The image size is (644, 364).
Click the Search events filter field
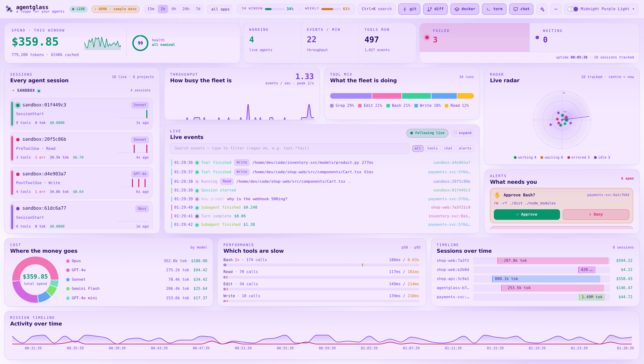point(289,149)
